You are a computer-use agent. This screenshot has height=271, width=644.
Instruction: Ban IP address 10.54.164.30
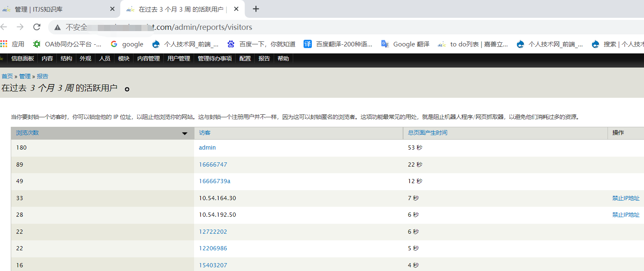[x=626, y=198]
